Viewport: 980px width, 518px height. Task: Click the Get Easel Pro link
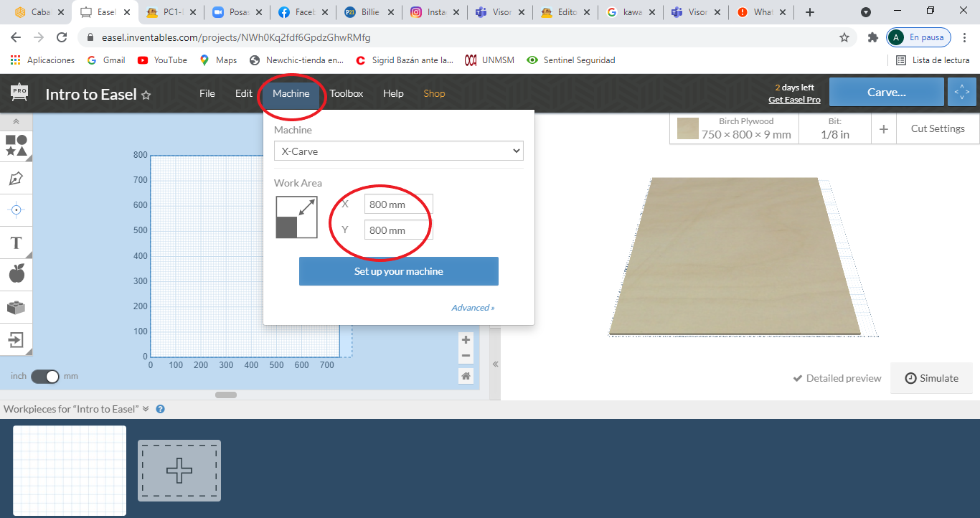pyautogui.click(x=794, y=100)
